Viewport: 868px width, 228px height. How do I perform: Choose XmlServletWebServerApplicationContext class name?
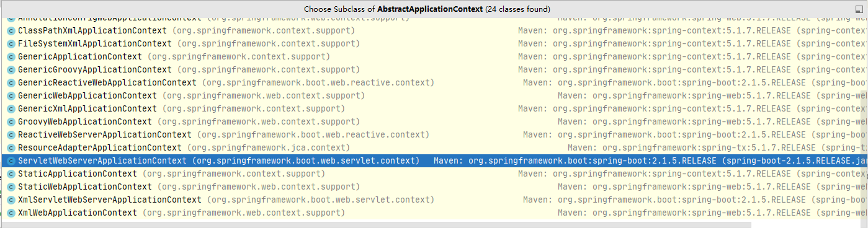pyautogui.click(x=110, y=199)
